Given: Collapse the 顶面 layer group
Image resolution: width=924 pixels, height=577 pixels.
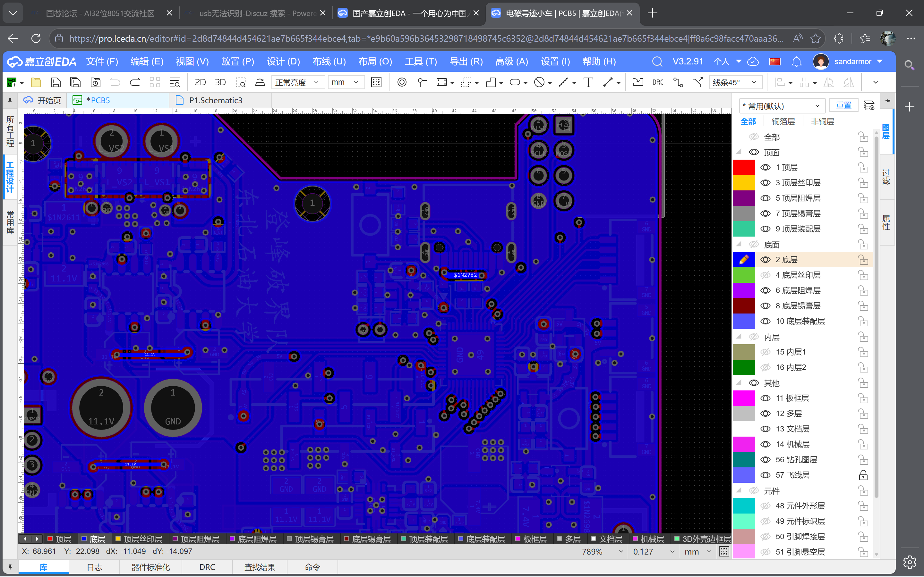Looking at the screenshot, I should 739,152.
